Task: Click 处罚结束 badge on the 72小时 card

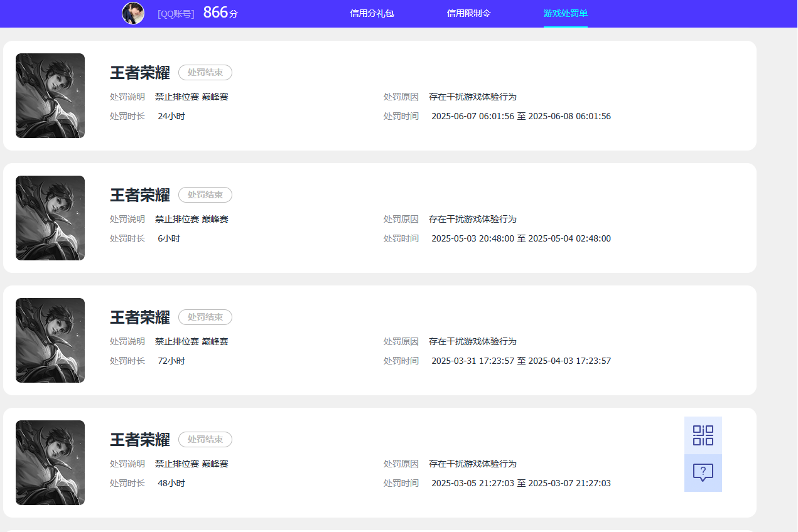Action: pos(205,317)
